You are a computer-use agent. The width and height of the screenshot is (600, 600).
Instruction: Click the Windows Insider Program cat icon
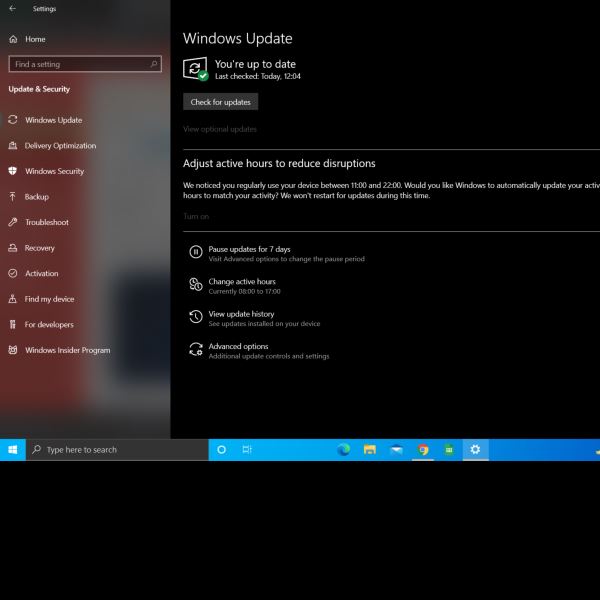tap(13, 350)
